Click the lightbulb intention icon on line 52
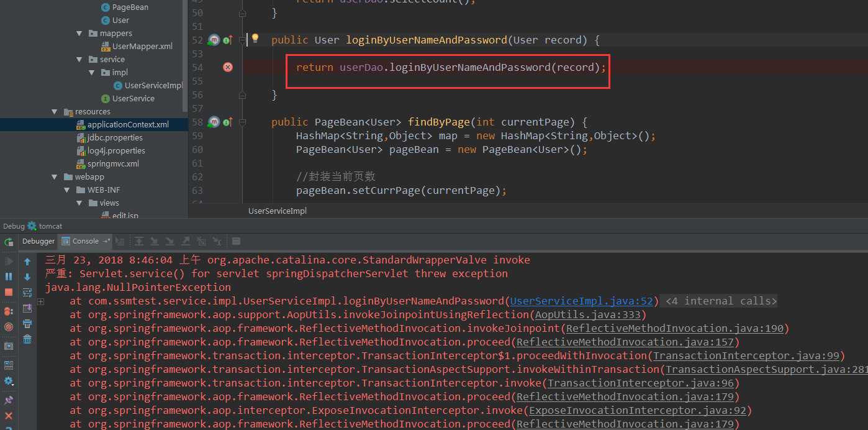The height and width of the screenshot is (430, 868). coord(255,39)
